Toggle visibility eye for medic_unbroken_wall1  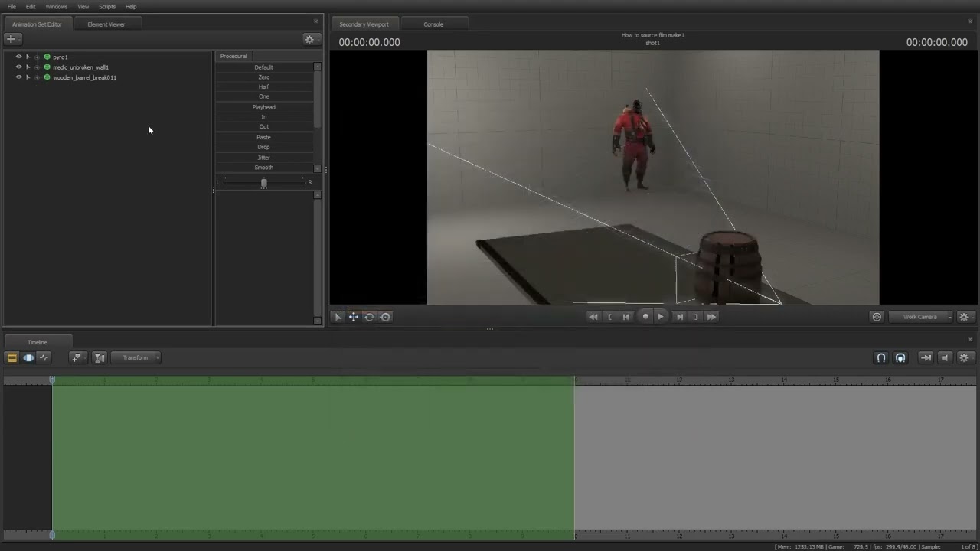tap(19, 67)
